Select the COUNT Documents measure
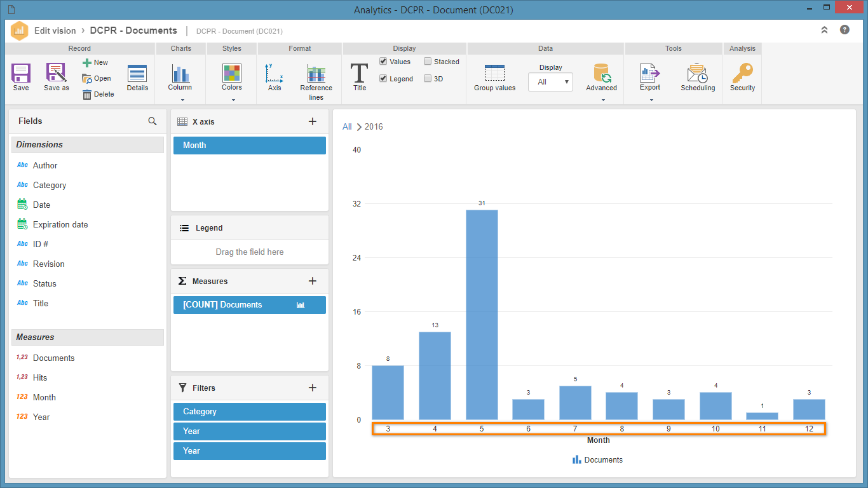 (250, 305)
